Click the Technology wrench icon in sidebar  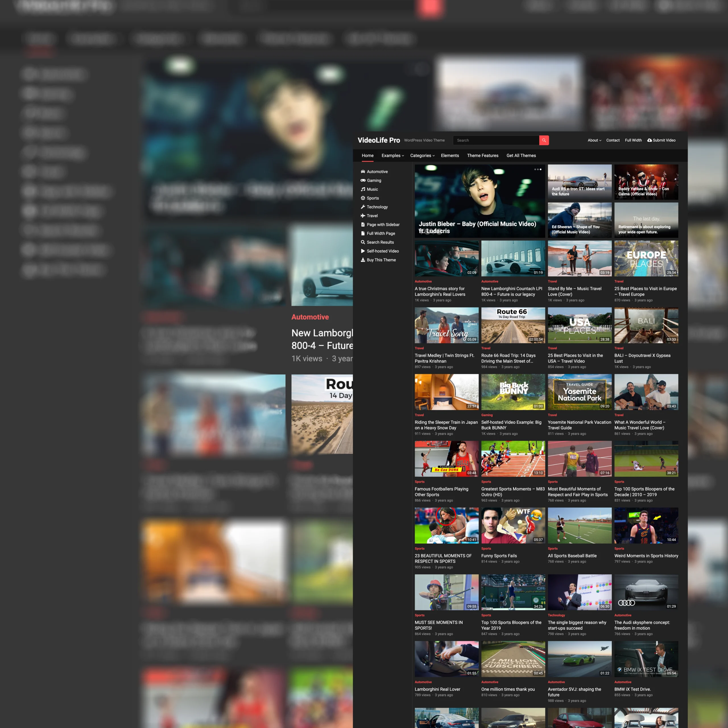[x=363, y=207]
